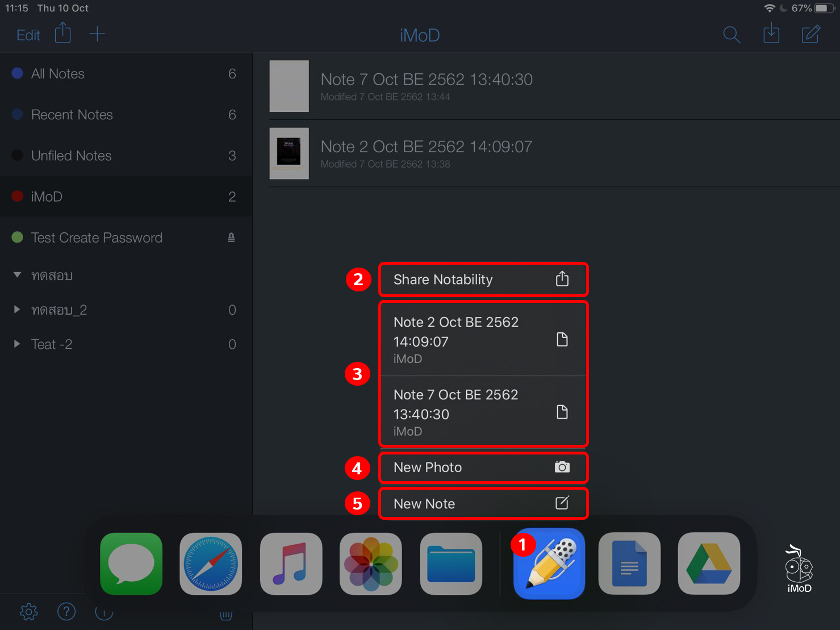Open the help question mark icon

66,612
